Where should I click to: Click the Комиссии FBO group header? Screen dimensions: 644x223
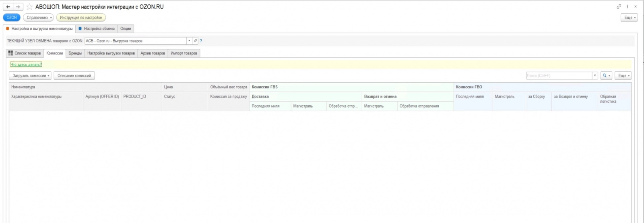coord(543,87)
